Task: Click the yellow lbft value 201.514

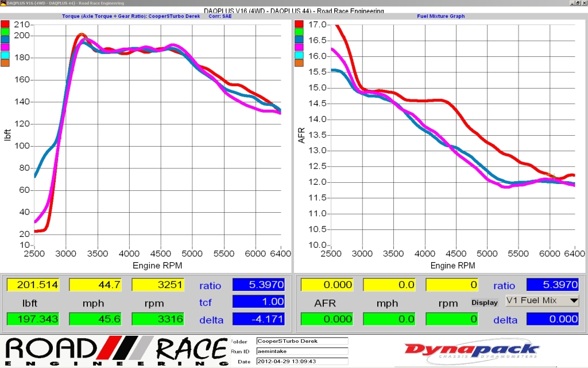Action: point(33,285)
